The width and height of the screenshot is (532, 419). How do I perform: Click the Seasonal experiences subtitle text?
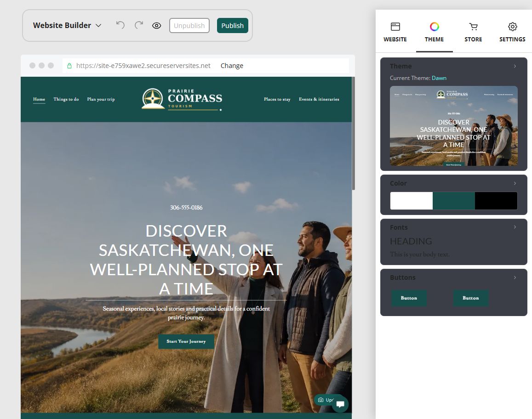[x=186, y=313]
